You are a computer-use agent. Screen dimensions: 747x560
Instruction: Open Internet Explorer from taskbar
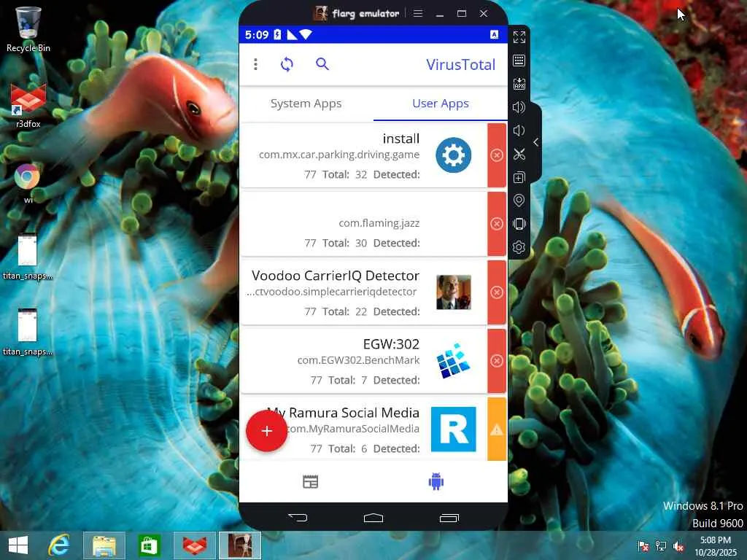click(59, 545)
